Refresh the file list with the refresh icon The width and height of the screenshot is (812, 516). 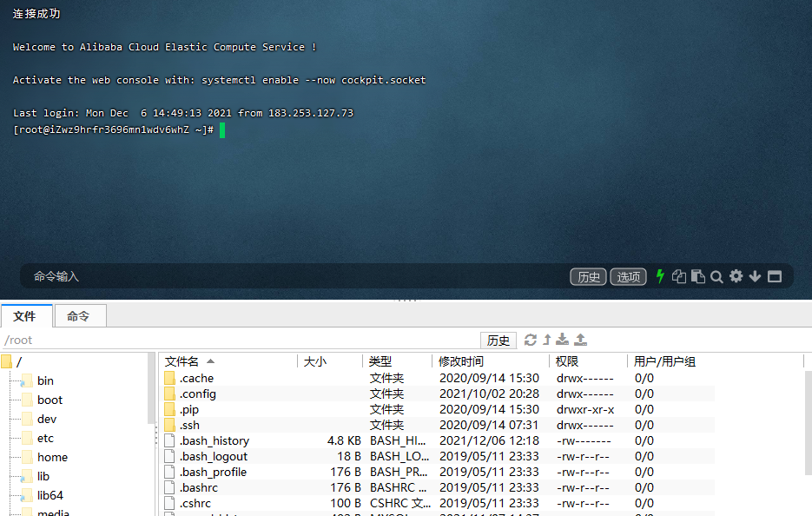[531, 340]
